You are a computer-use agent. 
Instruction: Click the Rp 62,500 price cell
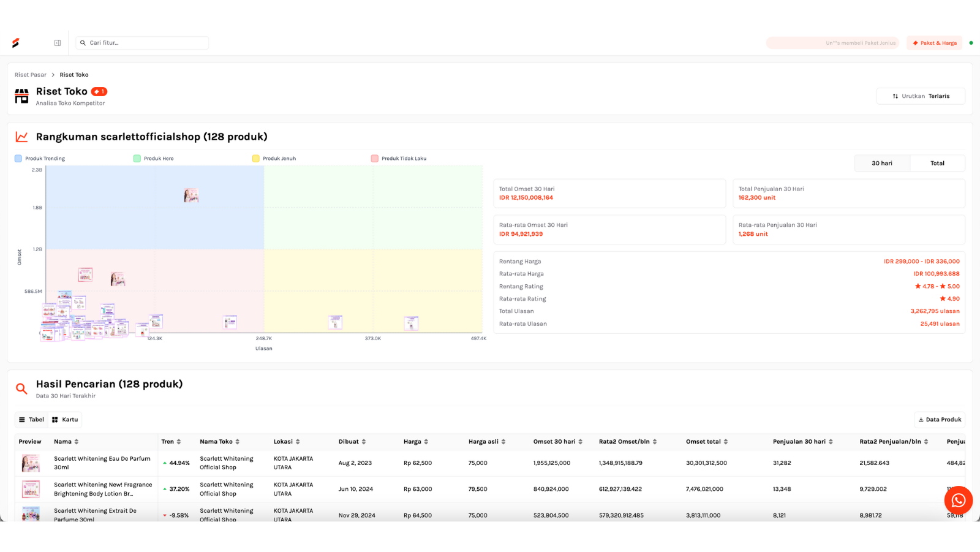tap(418, 463)
